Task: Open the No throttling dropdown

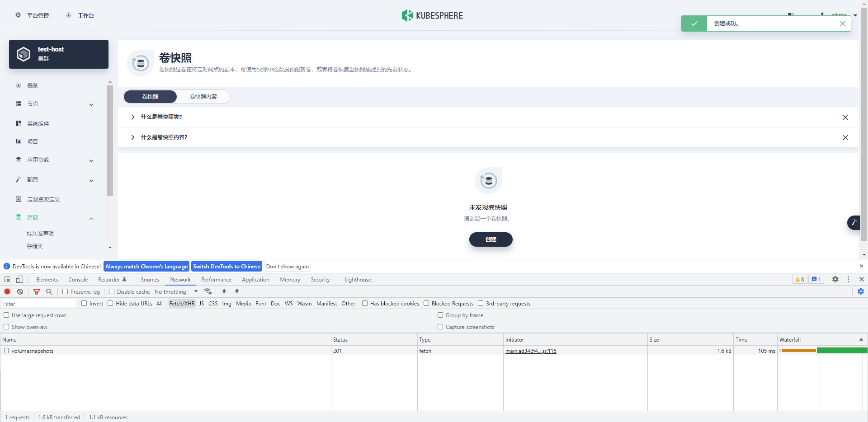Action: tap(176, 291)
